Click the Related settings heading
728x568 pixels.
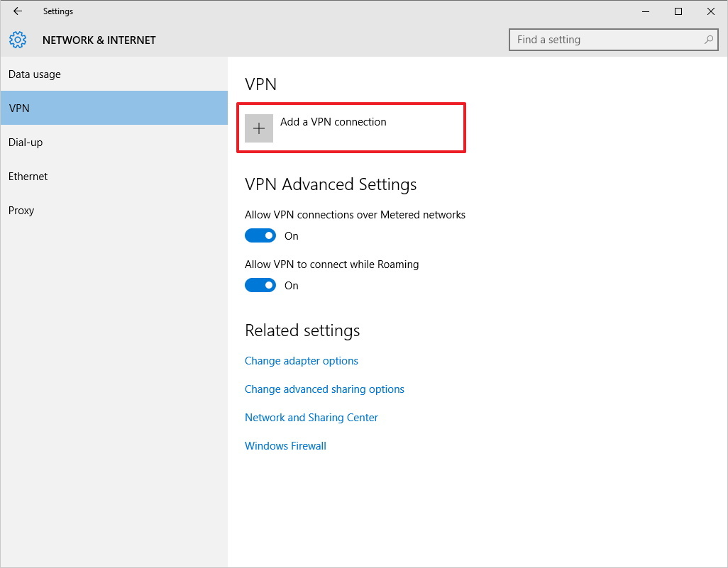[x=302, y=331]
